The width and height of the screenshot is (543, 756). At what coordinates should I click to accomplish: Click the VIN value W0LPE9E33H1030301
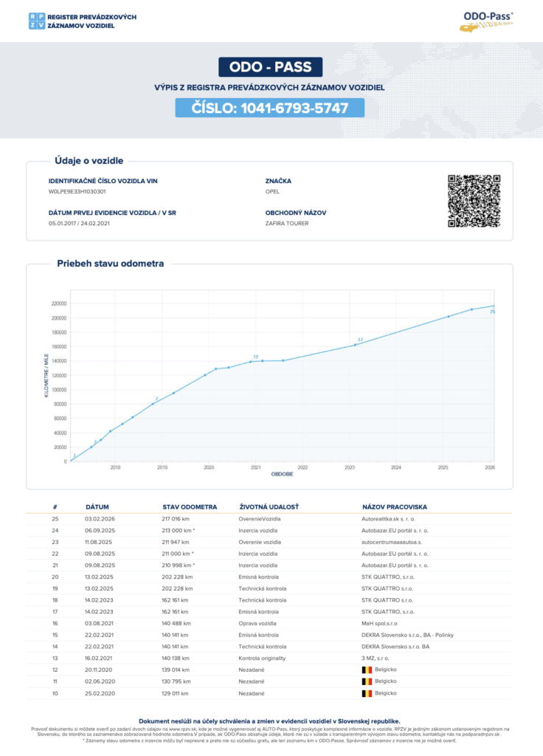77,191
